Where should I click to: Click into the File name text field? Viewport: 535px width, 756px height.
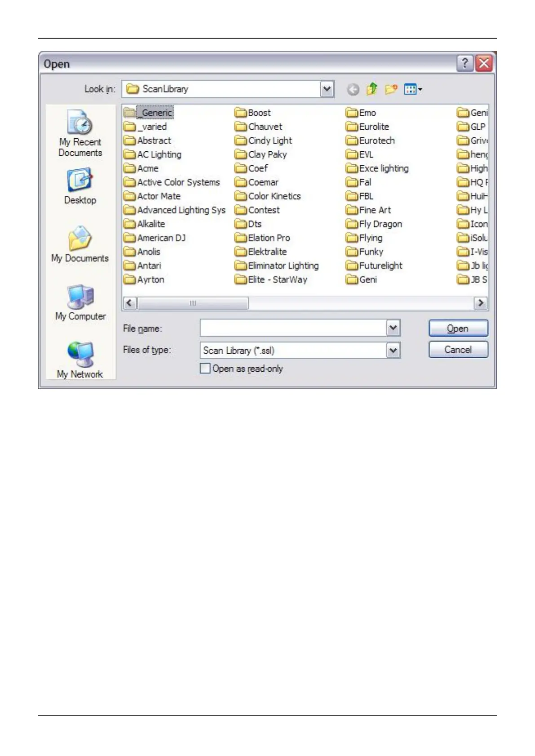(x=293, y=328)
